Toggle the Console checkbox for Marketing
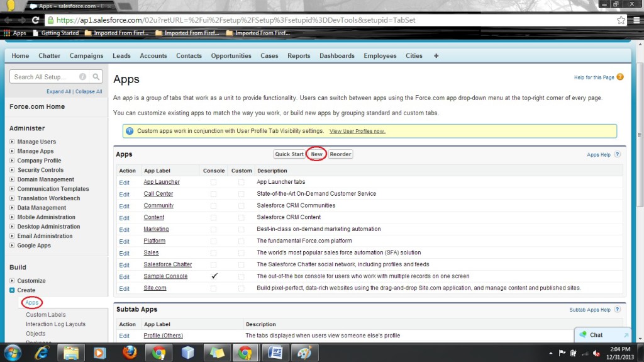Viewport: 644px width, 362px height. (214, 229)
